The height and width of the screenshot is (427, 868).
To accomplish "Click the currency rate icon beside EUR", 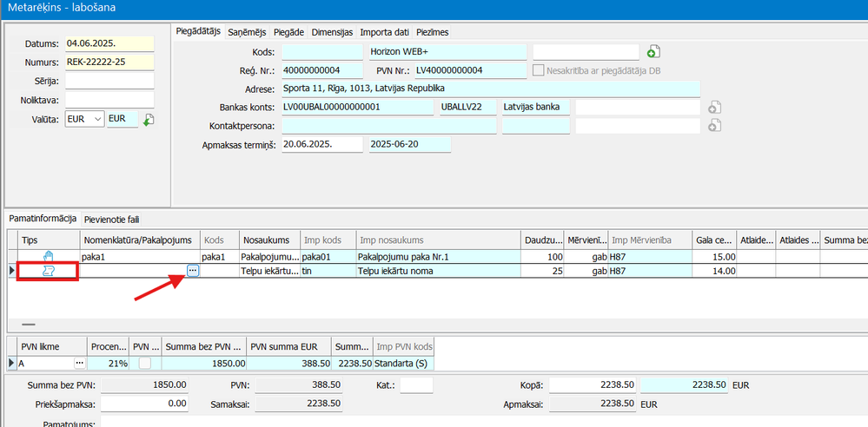I will pos(149,120).
